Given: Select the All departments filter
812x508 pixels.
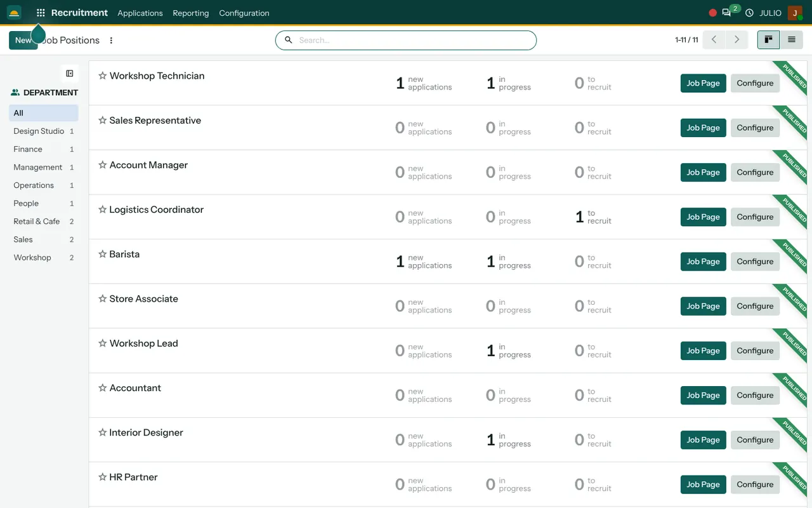Looking at the screenshot, I should [x=44, y=113].
